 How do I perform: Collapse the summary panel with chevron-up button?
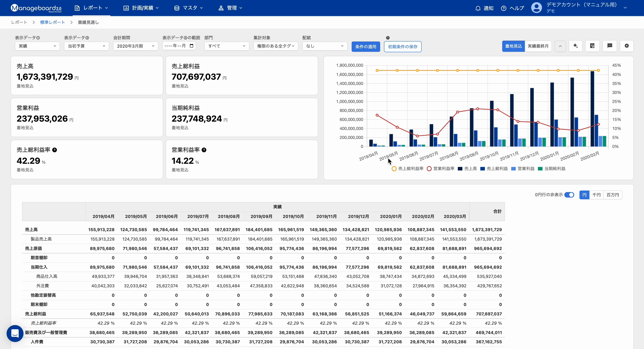point(560,46)
